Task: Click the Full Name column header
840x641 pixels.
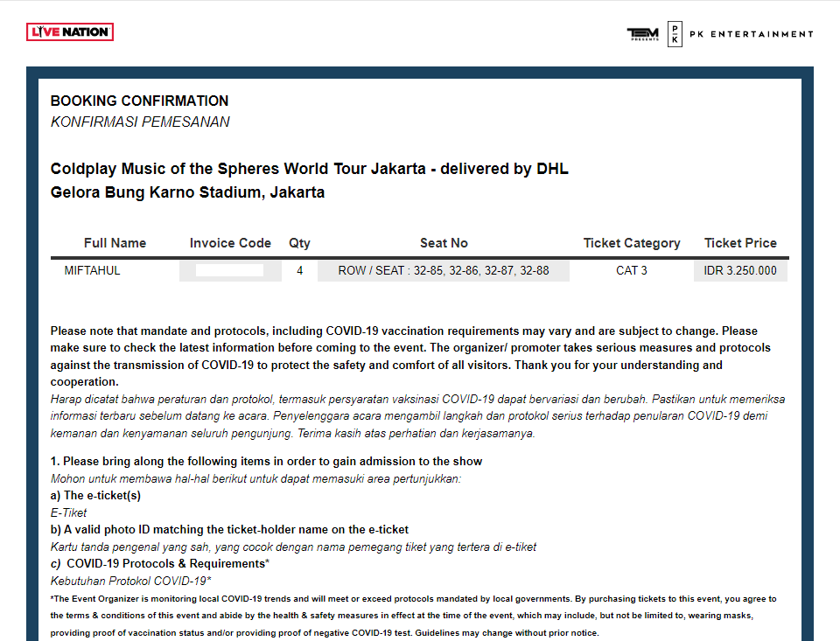Action: (115, 243)
